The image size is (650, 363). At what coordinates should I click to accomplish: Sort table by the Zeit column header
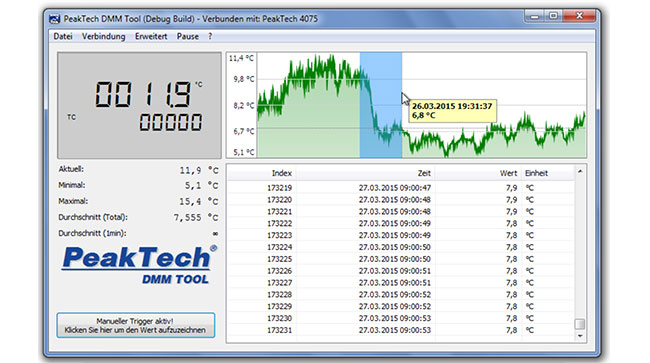pos(365,173)
